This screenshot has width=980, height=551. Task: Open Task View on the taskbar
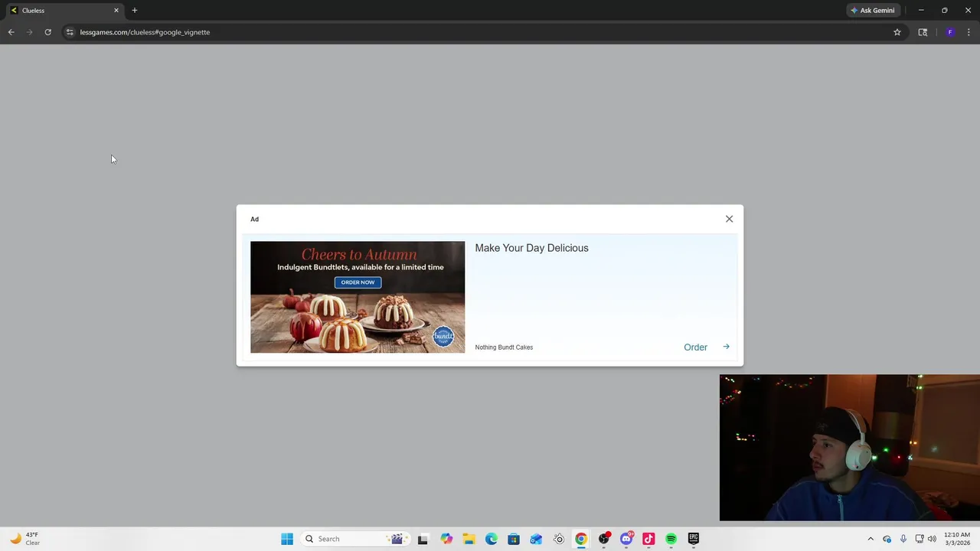click(x=423, y=539)
